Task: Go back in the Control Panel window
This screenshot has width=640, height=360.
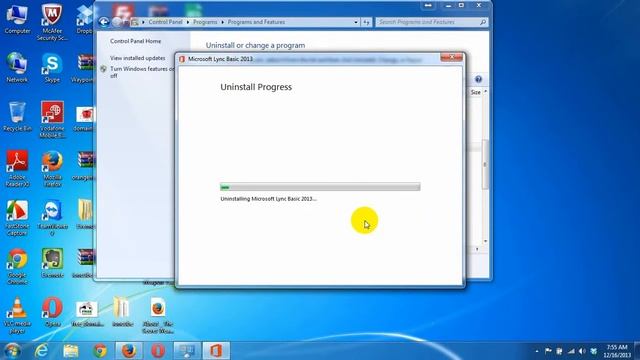Action: click(x=104, y=22)
